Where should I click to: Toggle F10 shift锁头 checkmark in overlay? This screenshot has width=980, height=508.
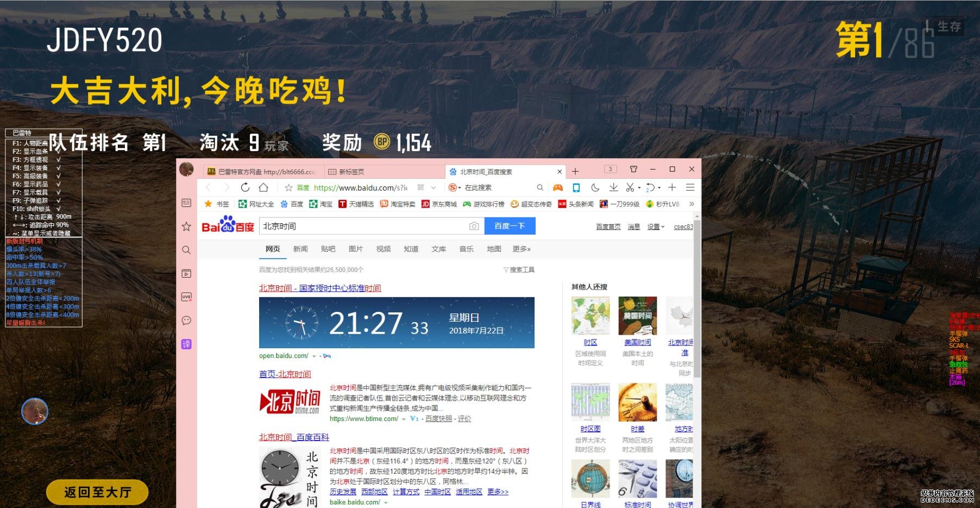point(59,209)
